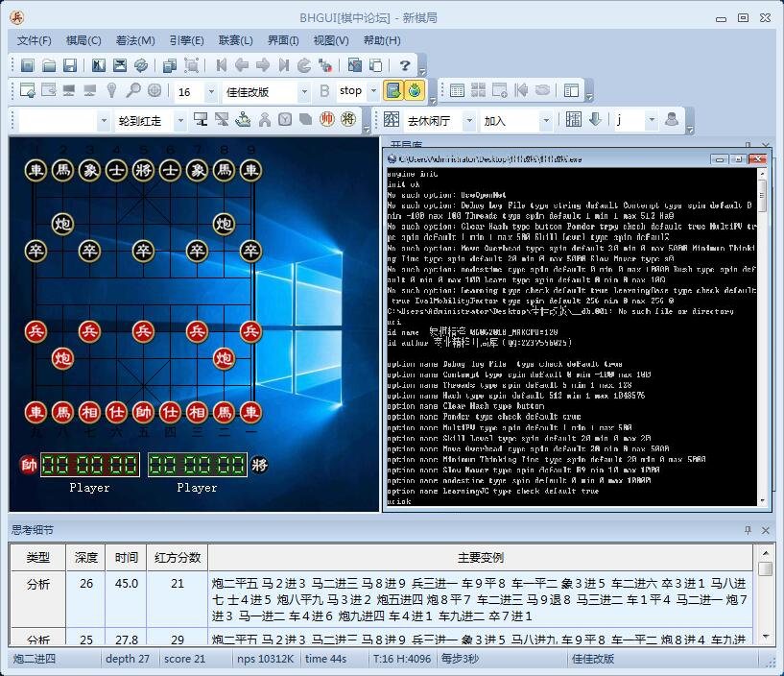Toggle the highlighted globe engine icon

point(415,90)
